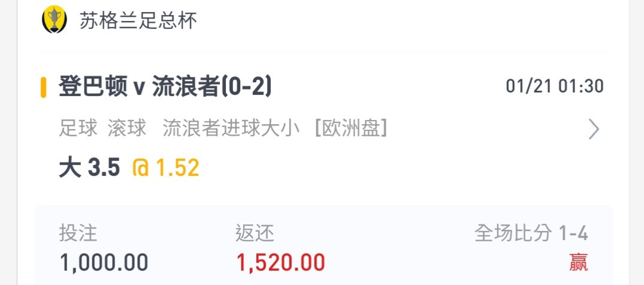
Task: Expand bet details with right chevron arrow
Action: tap(594, 129)
